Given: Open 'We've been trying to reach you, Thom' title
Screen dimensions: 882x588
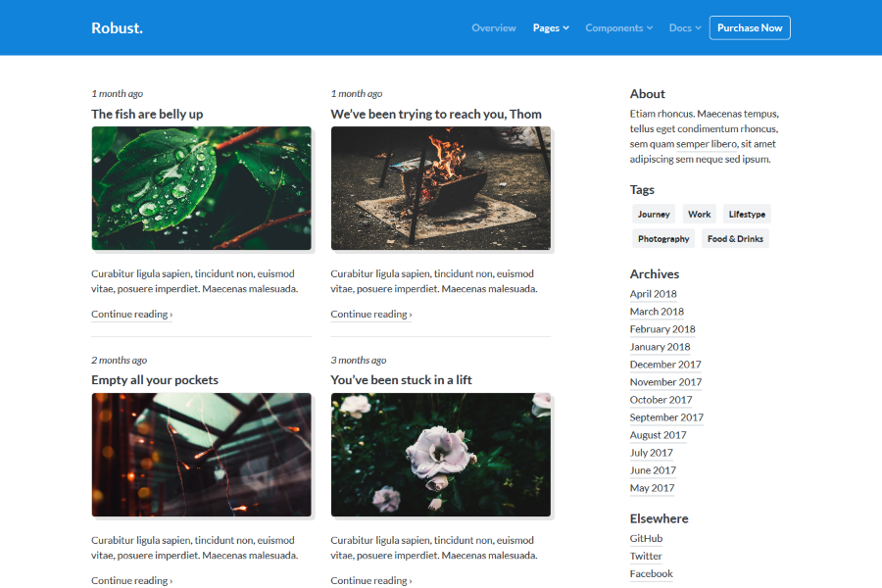Looking at the screenshot, I should coord(435,114).
